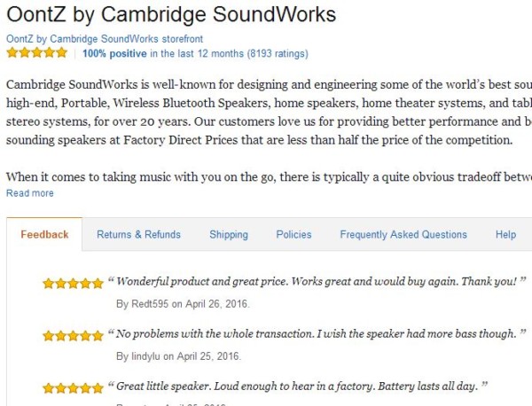532x406 pixels.
Task: Click the OontZ by Cambridge SoundWorks heading
Action: point(171,15)
